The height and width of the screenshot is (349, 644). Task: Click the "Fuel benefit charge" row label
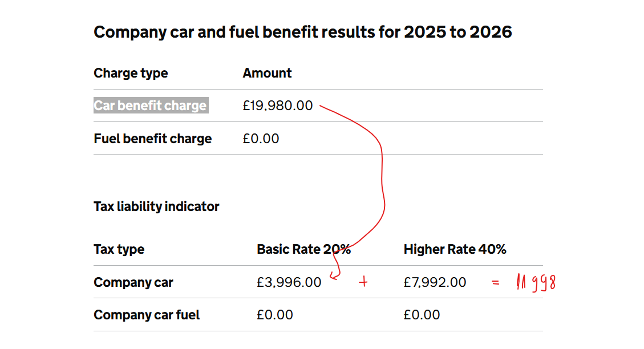[x=152, y=139]
